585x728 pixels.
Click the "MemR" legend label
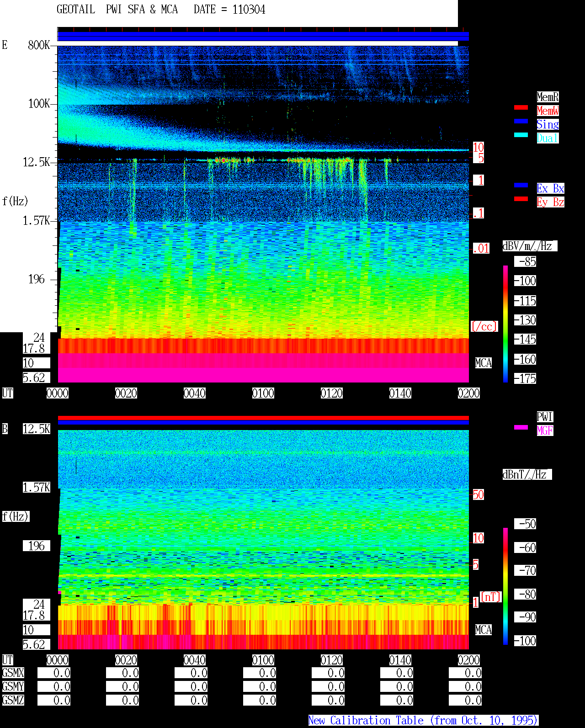pyautogui.click(x=548, y=97)
